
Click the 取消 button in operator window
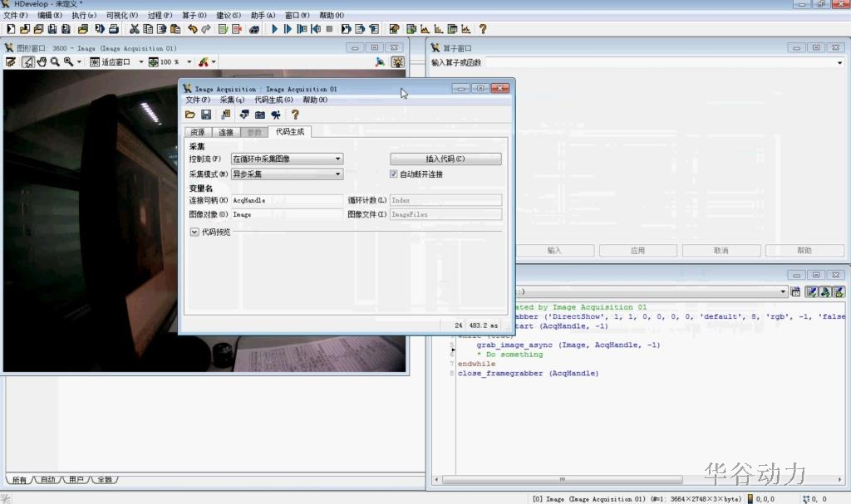click(x=721, y=251)
